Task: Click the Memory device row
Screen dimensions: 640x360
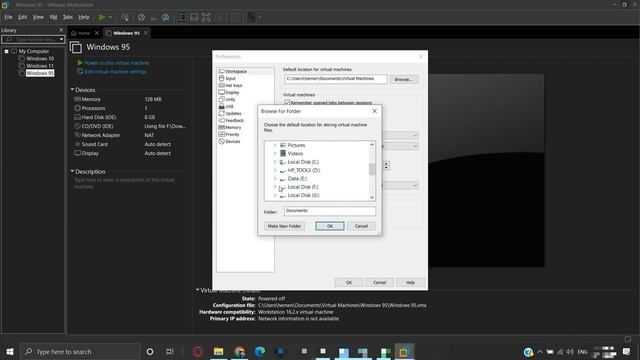Action: tap(130, 99)
